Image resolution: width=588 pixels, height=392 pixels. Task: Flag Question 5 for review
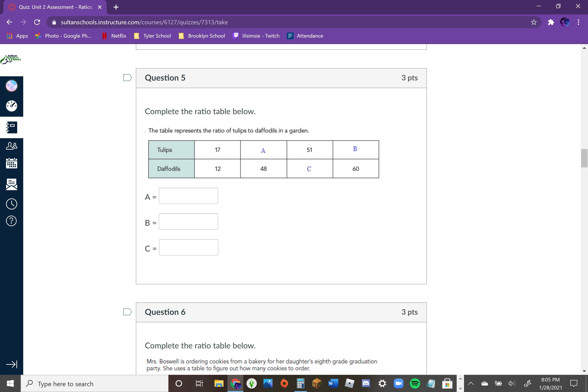click(127, 78)
